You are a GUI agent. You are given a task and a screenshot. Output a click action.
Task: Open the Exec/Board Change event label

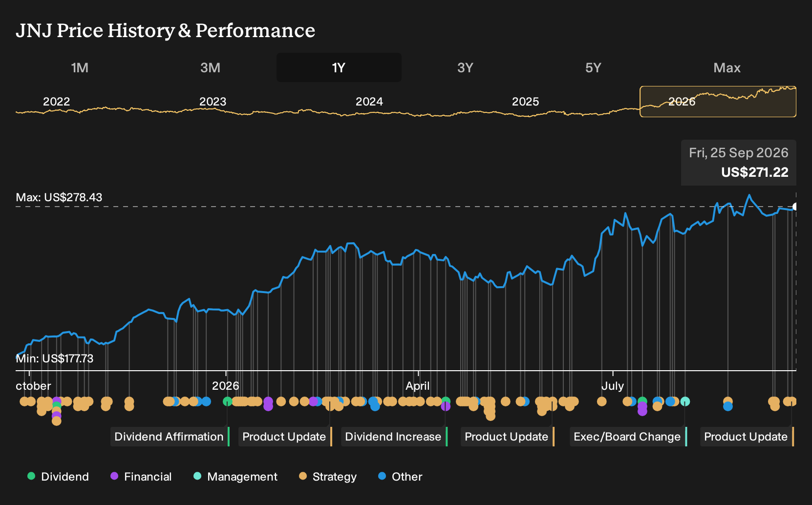(x=628, y=437)
